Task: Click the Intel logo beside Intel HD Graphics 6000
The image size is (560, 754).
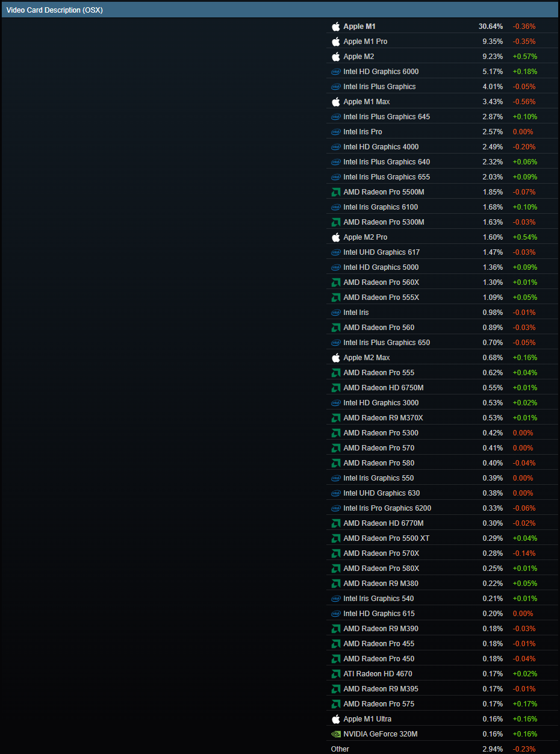Action: click(336, 72)
